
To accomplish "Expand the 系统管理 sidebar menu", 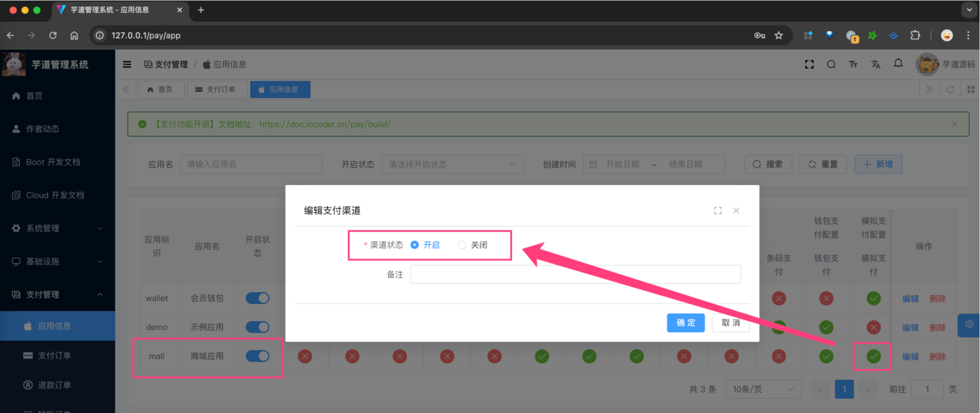I will [58, 228].
